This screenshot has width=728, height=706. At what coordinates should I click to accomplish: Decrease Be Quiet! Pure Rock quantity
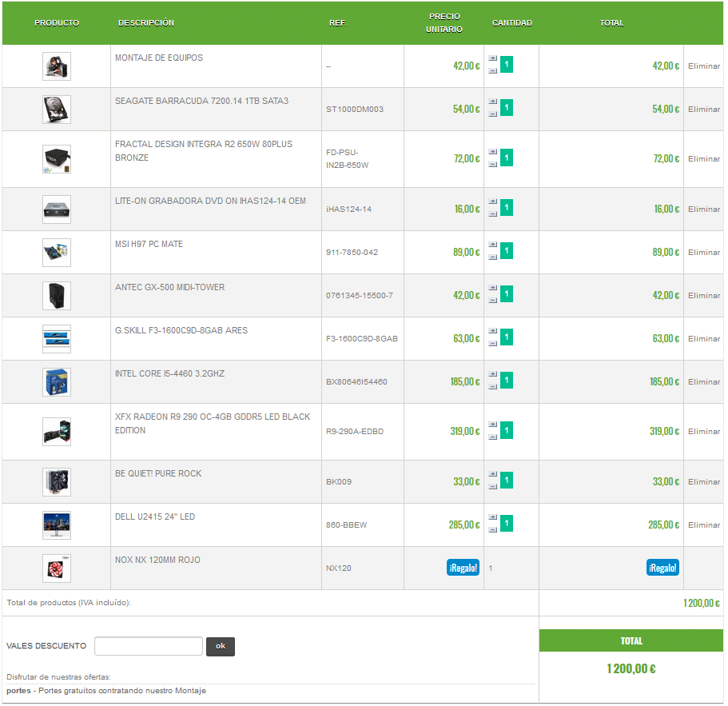(x=492, y=486)
